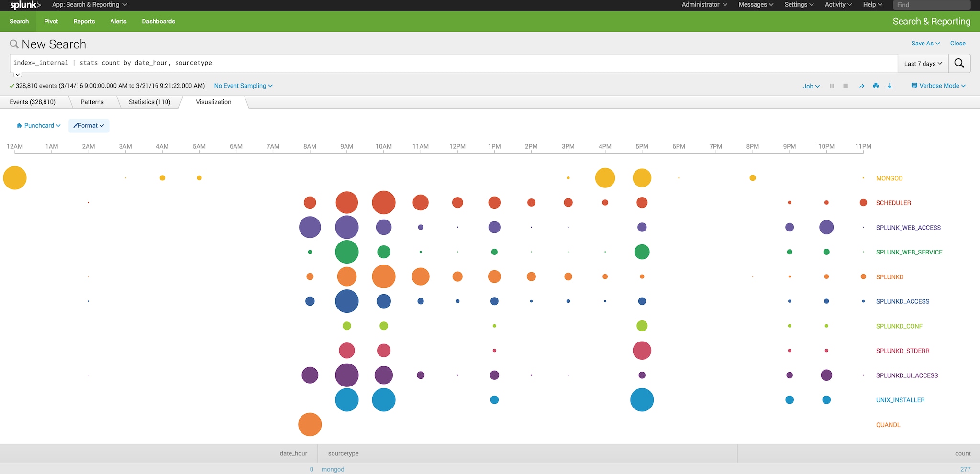
Task: Click SCHEDULER legend label
Action: coord(893,203)
